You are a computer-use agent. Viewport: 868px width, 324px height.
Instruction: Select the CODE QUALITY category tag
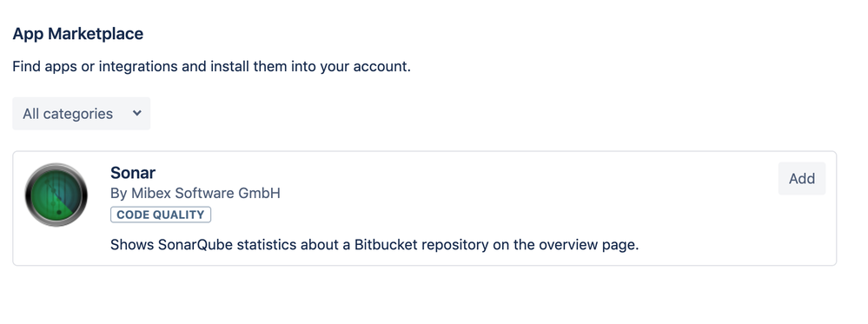coord(161,215)
